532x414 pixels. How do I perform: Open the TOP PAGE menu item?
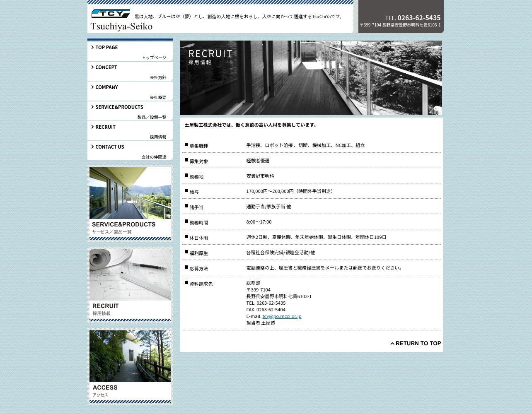coord(130,51)
